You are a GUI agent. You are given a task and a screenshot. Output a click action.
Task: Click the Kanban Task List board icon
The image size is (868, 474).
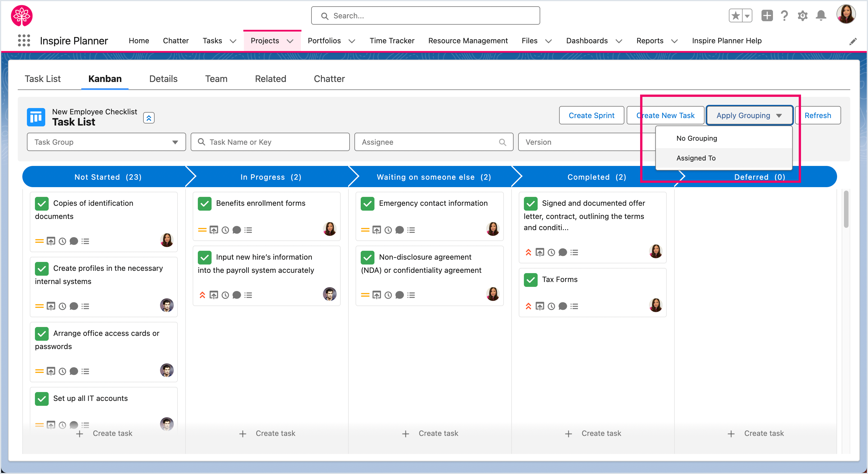click(36, 117)
